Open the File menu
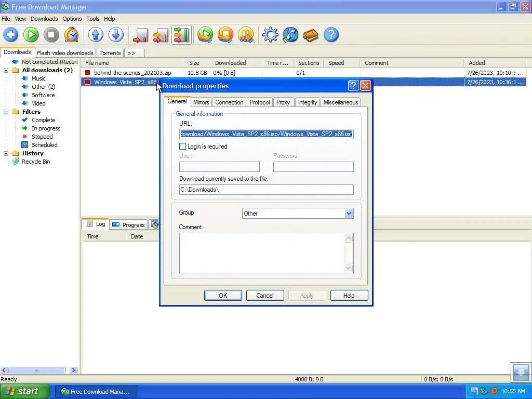Screen dimensions: 532x399 6,19
